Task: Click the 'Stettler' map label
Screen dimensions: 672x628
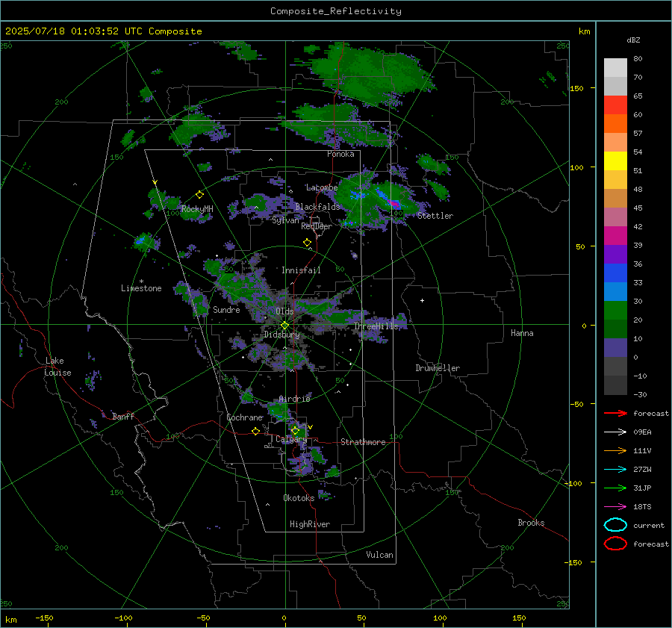Action: coord(435,216)
